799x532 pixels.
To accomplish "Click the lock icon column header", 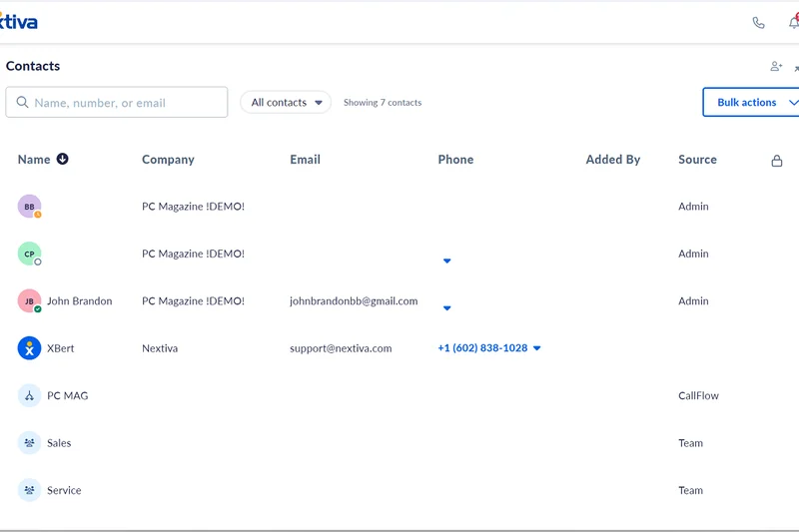I will click(777, 161).
